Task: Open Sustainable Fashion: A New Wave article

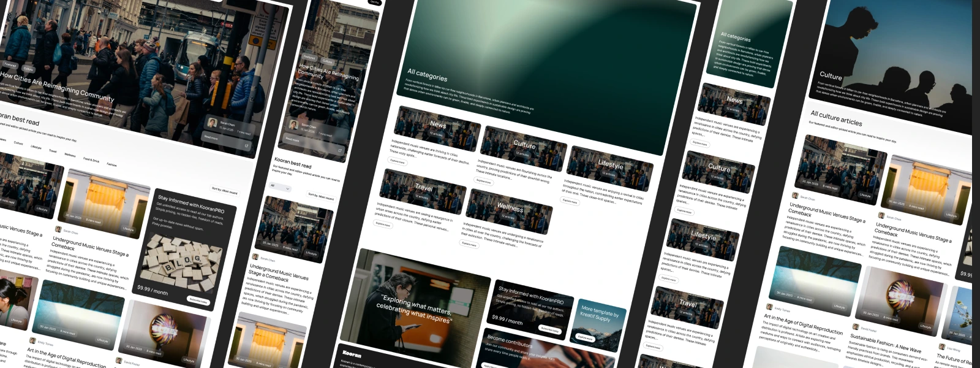Action: (x=885, y=343)
